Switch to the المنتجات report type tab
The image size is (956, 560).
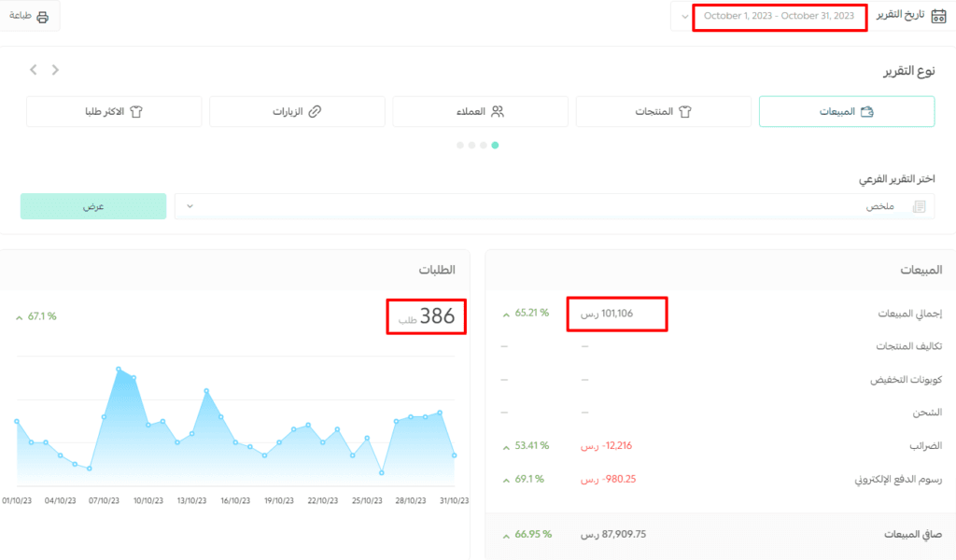(664, 111)
